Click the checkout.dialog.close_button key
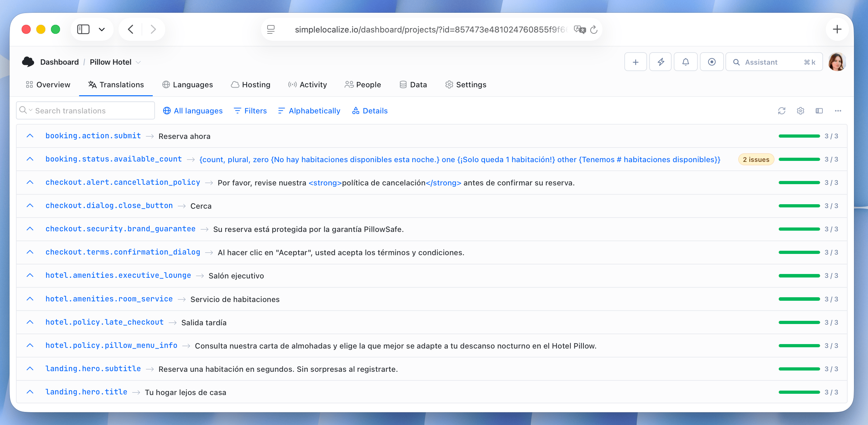This screenshot has height=425, width=868. click(x=109, y=205)
